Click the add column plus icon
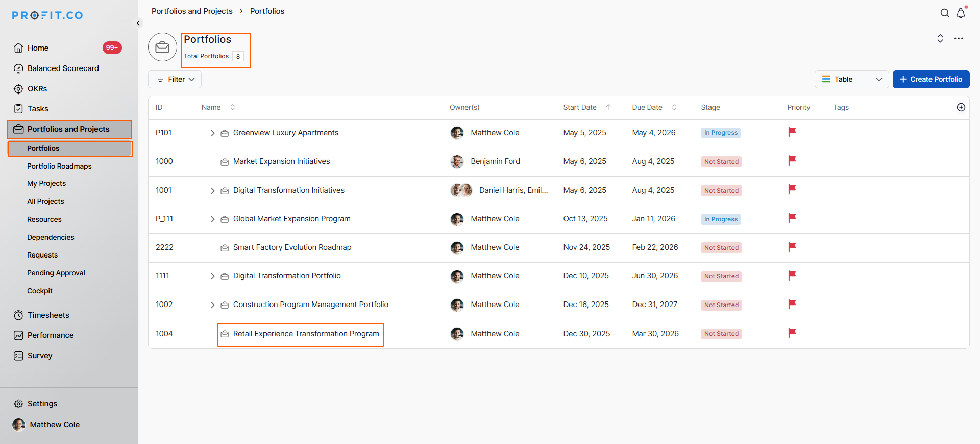This screenshot has height=444, width=980. coord(961,107)
